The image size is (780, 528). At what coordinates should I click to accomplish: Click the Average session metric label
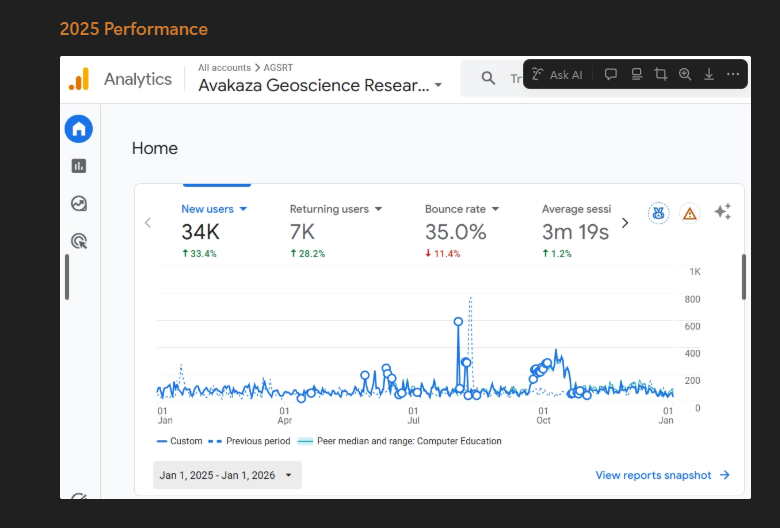pos(576,209)
